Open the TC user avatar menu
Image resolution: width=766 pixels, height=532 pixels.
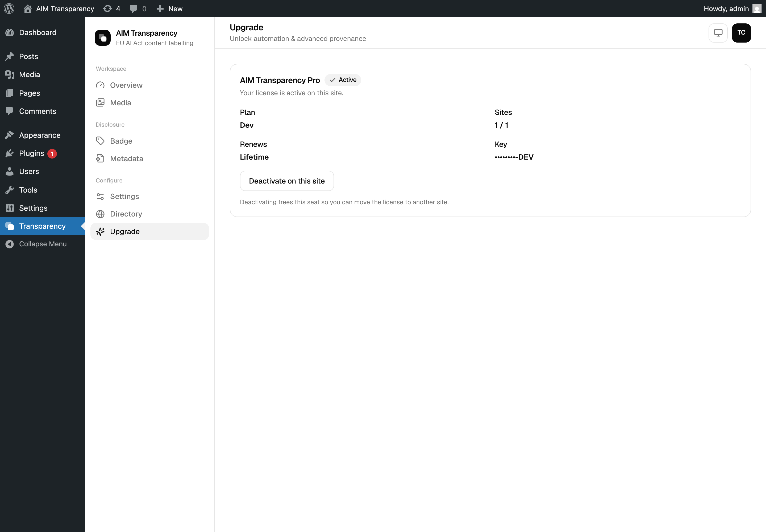pyautogui.click(x=741, y=33)
